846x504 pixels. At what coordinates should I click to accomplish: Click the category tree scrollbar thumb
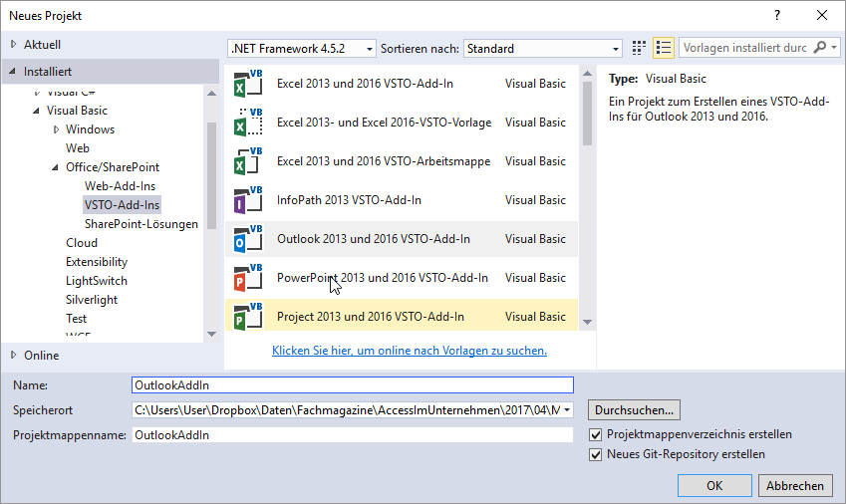(x=211, y=175)
